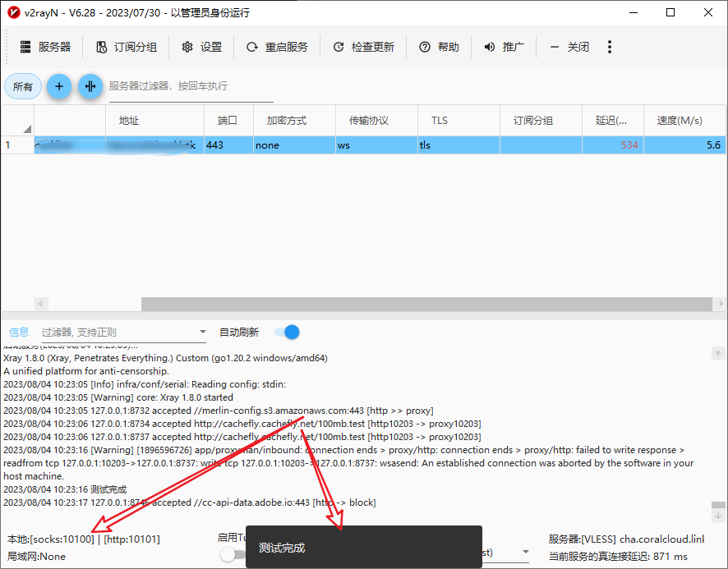The width and height of the screenshot is (728, 569).
Task: Focus the 服务器过滤器 search field
Action: (191, 86)
